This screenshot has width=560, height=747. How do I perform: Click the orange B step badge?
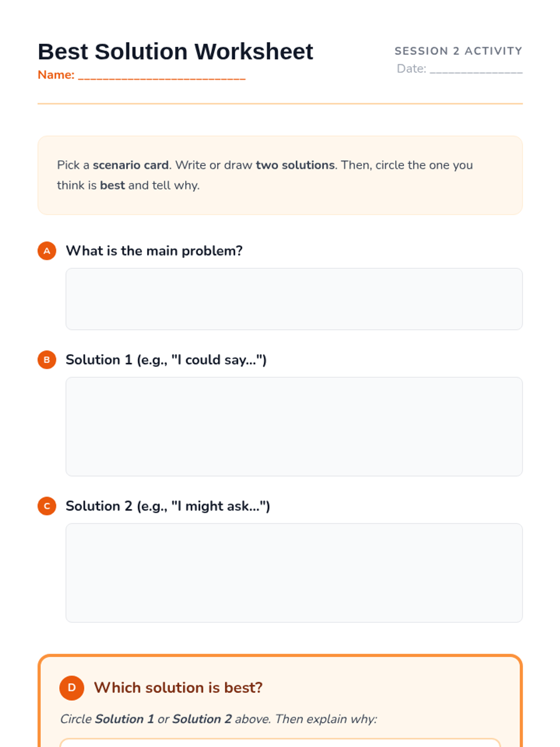pos(47,360)
